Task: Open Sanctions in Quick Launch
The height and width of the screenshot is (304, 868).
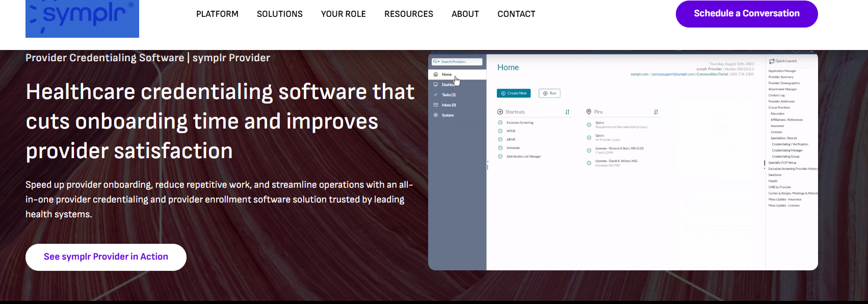Action: click(775, 175)
